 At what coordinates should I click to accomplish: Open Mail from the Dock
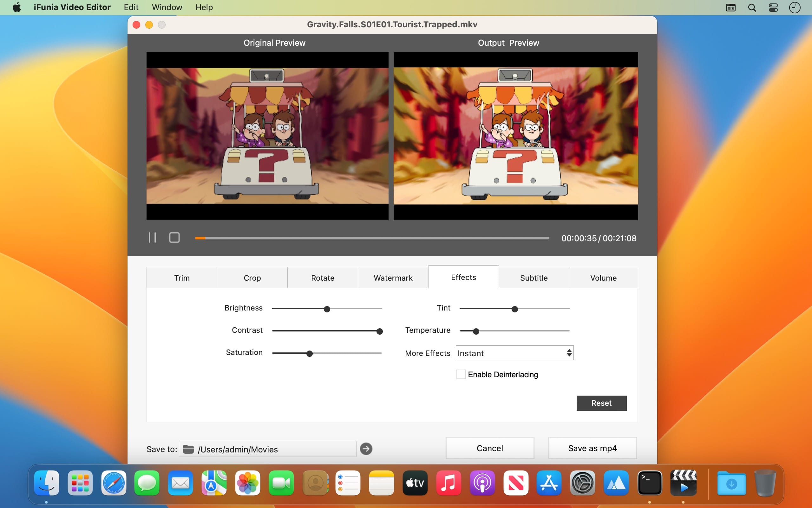(x=180, y=483)
